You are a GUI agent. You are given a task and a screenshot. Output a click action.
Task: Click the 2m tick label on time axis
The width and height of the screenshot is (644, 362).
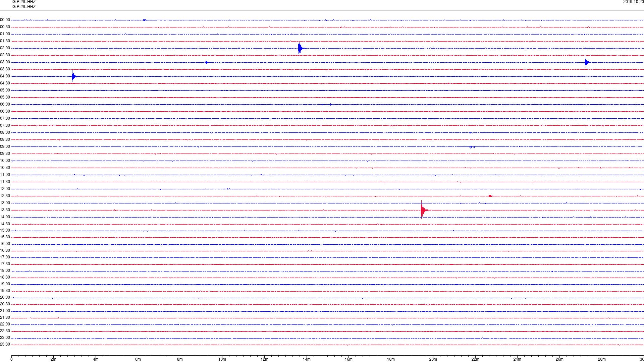click(x=54, y=359)
